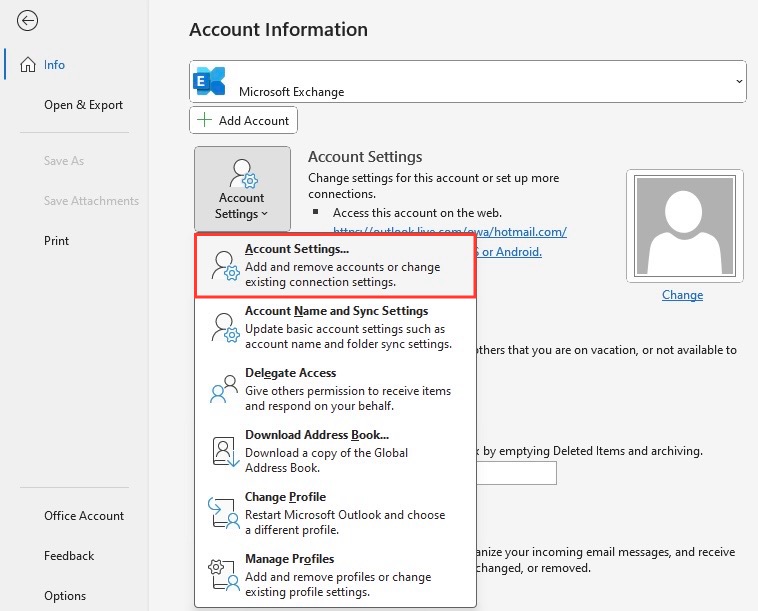Click the Account Settings person-gear button icon

243,174
